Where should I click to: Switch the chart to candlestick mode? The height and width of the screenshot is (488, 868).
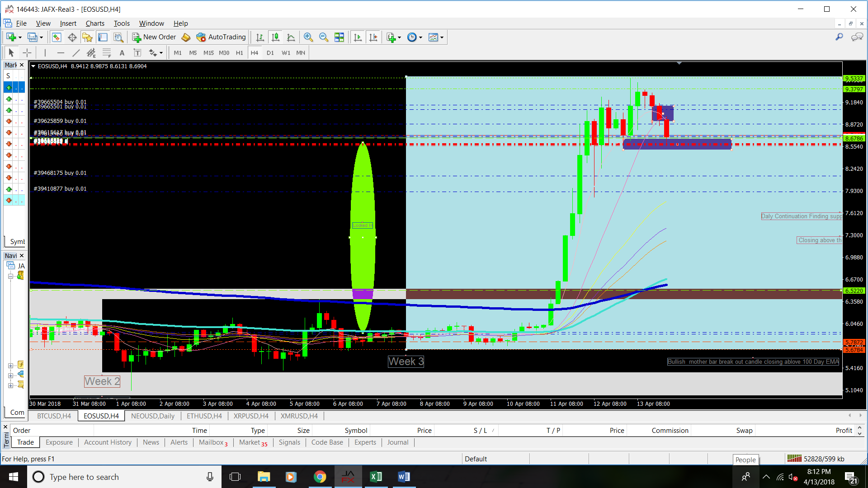pyautogui.click(x=275, y=37)
